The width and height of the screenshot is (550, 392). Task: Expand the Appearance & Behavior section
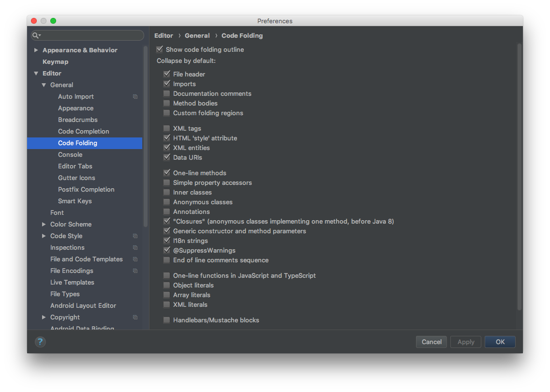(36, 50)
